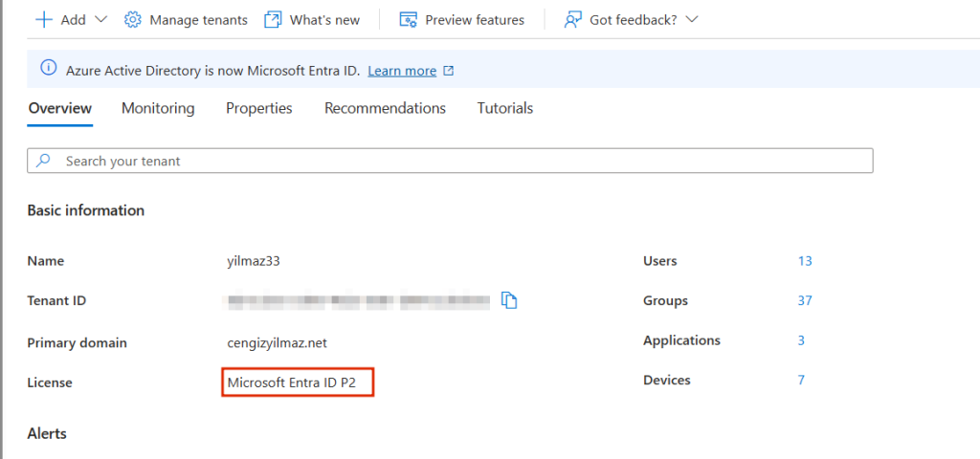Viewport: 980px width, 459px height.
Task: Click the plus Add icon
Action: 43,19
